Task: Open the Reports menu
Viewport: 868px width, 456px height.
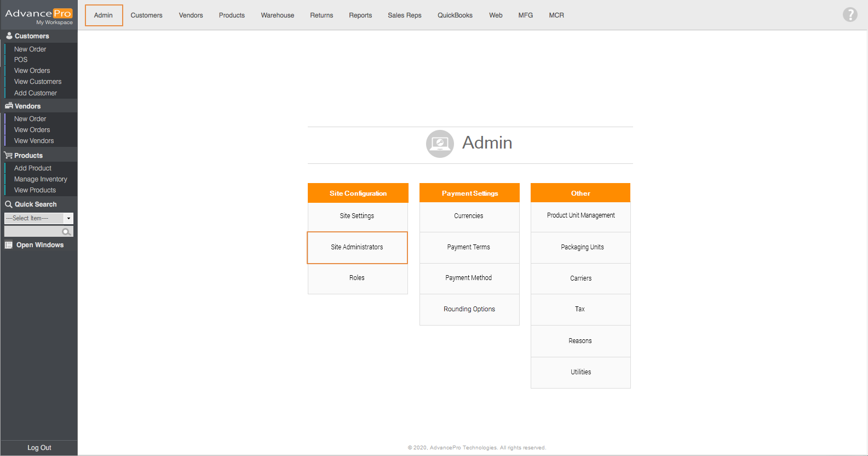Action: click(x=360, y=15)
